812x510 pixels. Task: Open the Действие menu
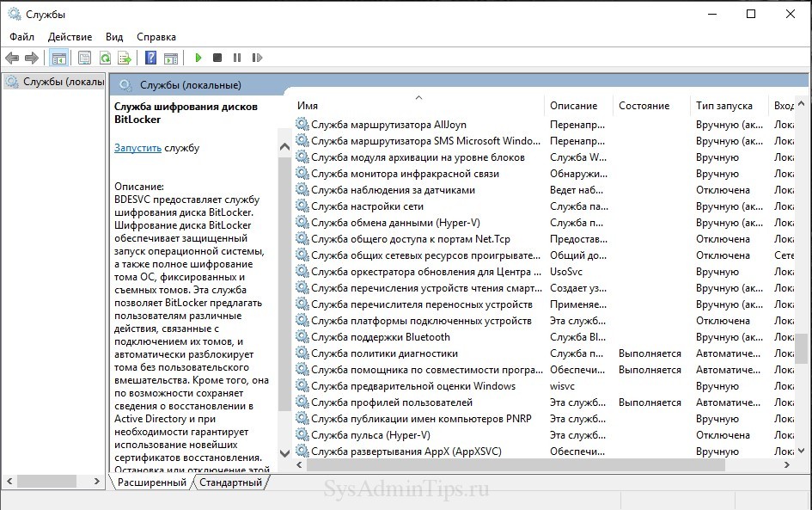tap(70, 37)
